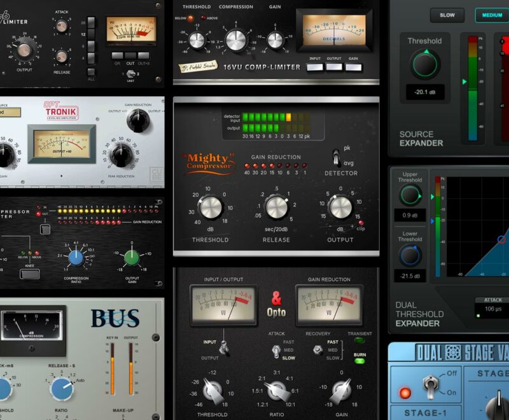This screenshot has width=509, height=420.
Task: Click the Threshold knob on Mighty Compressor
Action: [x=210, y=207]
